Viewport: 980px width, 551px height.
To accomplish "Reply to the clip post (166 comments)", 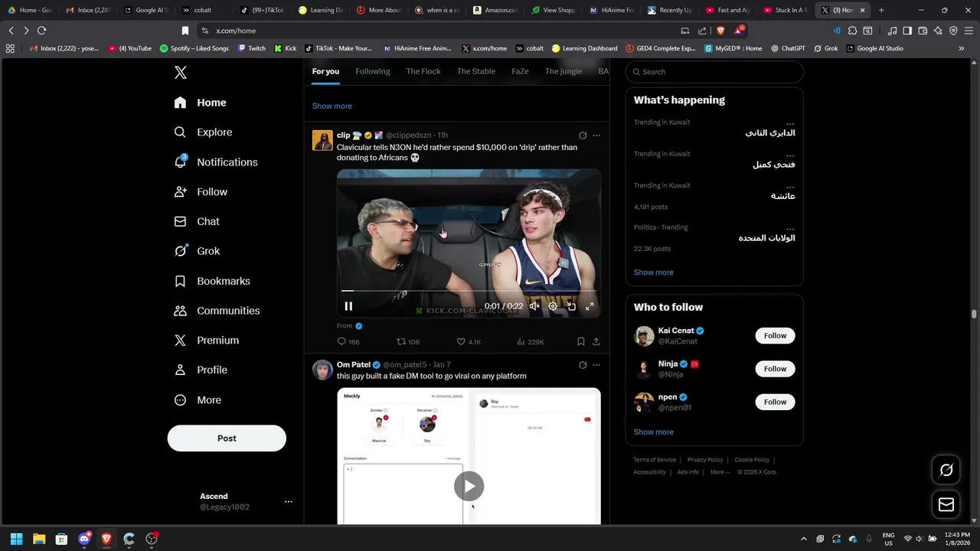I will pyautogui.click(x=348, y=342).
